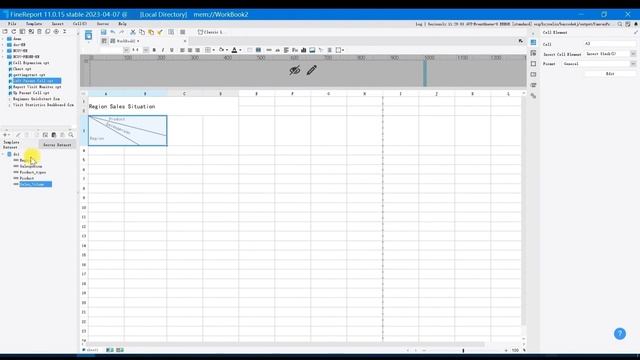The image size is (640, 360).
Task: Click the Format Painter brush icon
Action: (x=160, y=32)
